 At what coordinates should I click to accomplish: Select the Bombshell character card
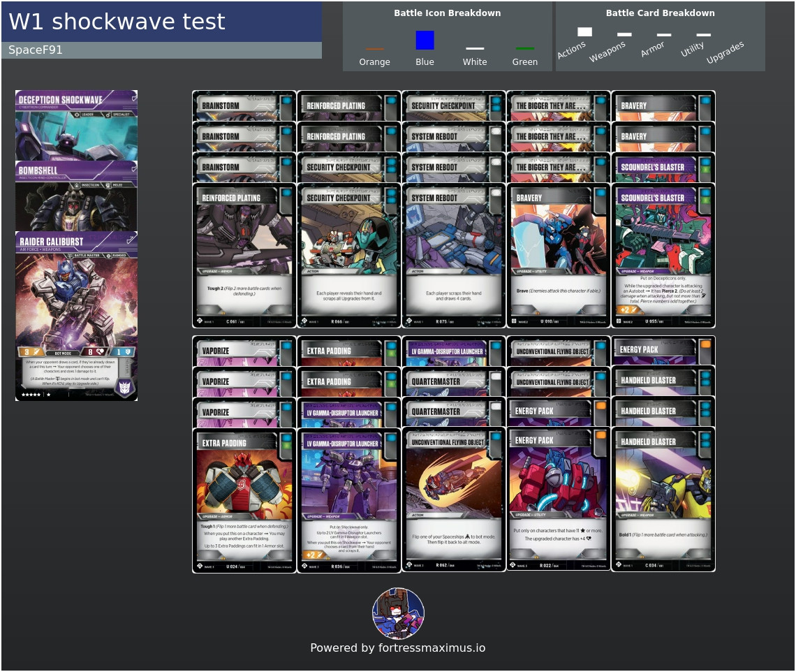(x=76, y=196)
